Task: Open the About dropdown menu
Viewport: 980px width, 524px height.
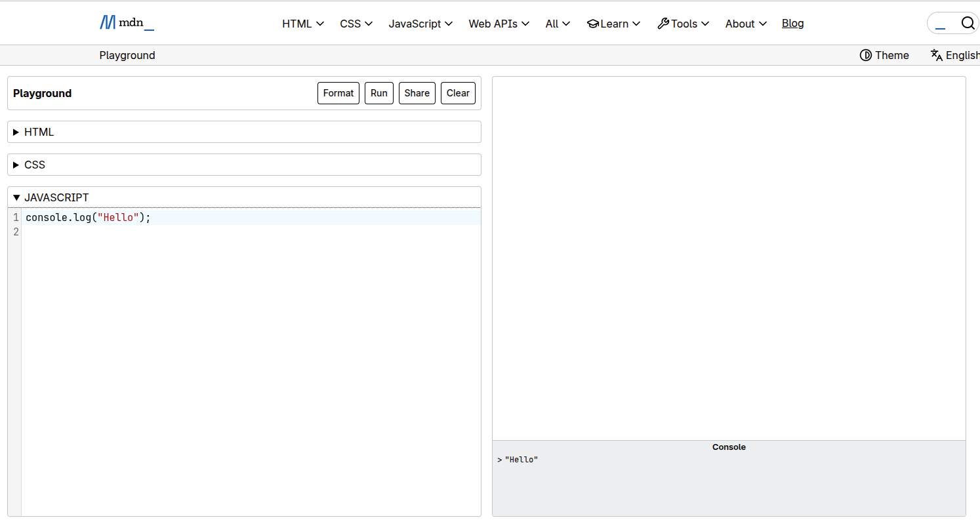Action: (746, 24)
